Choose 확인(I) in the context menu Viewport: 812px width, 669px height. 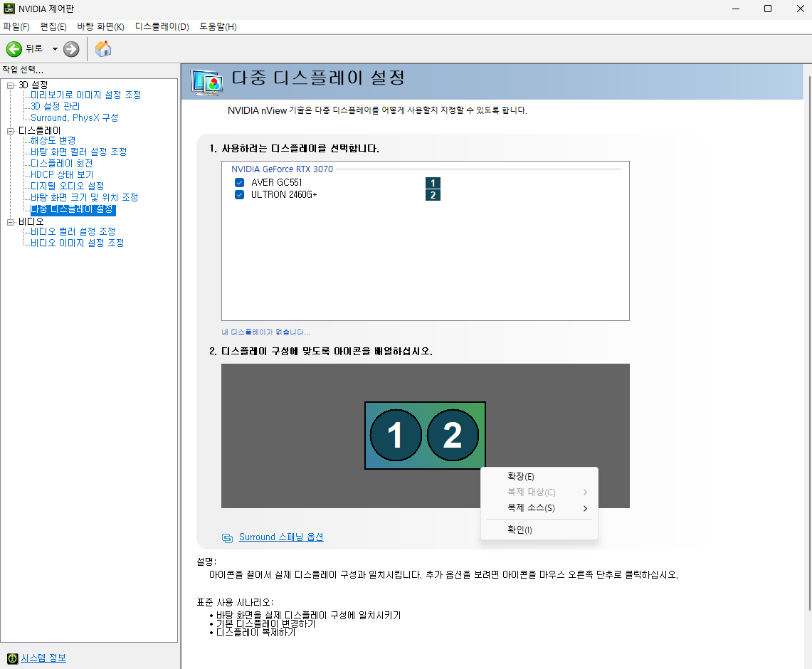[539, 530]
